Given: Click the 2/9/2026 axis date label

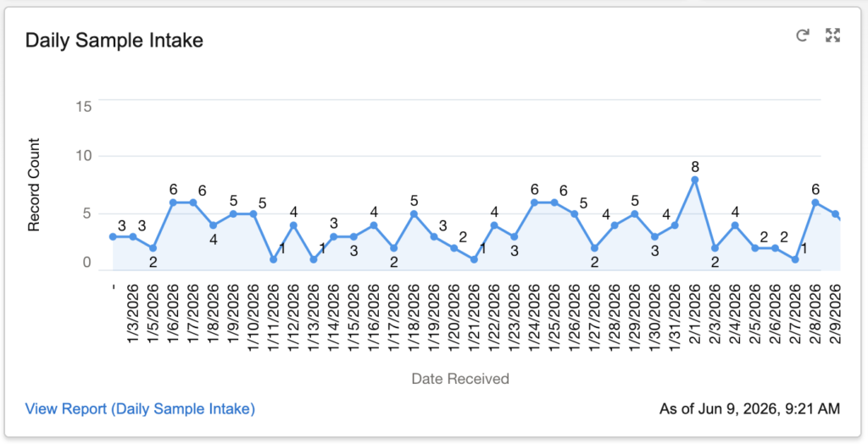Looking at the screenshot, I should coord(835,314).
